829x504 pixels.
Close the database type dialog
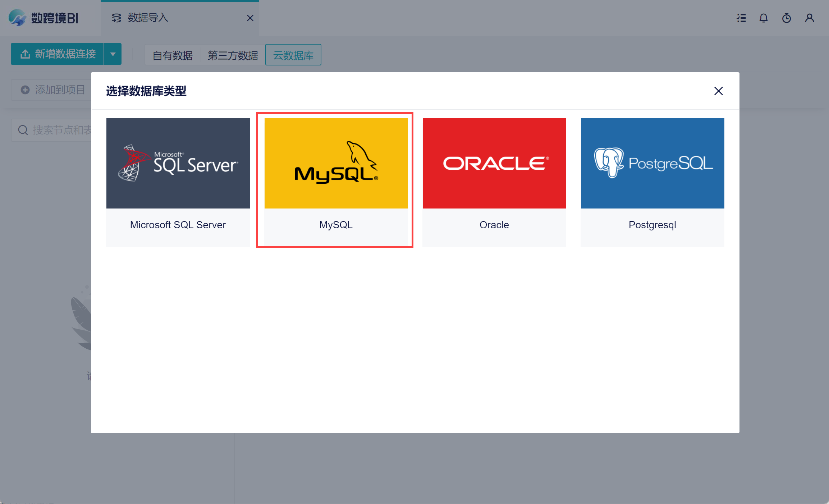pyautogui.click(x=718, y=91)
